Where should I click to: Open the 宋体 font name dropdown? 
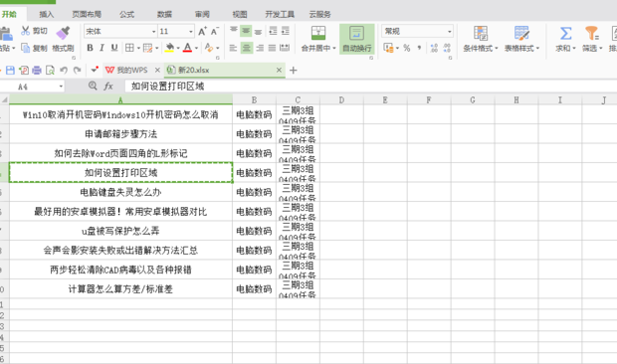click(153, 32)
